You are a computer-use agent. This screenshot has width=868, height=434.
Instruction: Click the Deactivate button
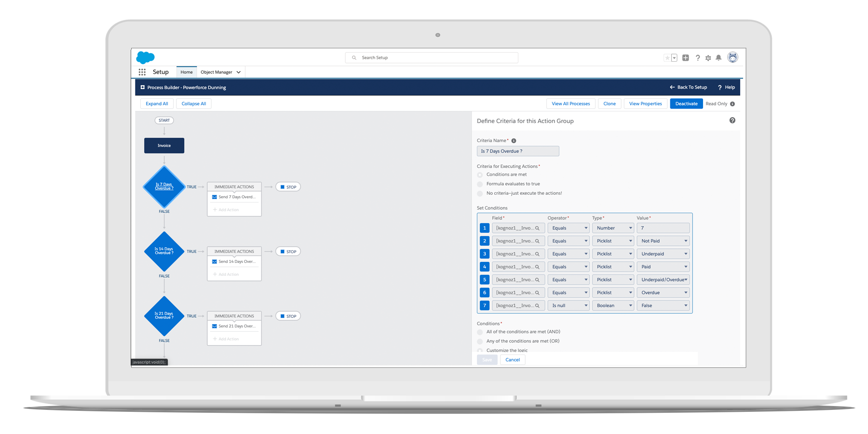coord(686,104)
